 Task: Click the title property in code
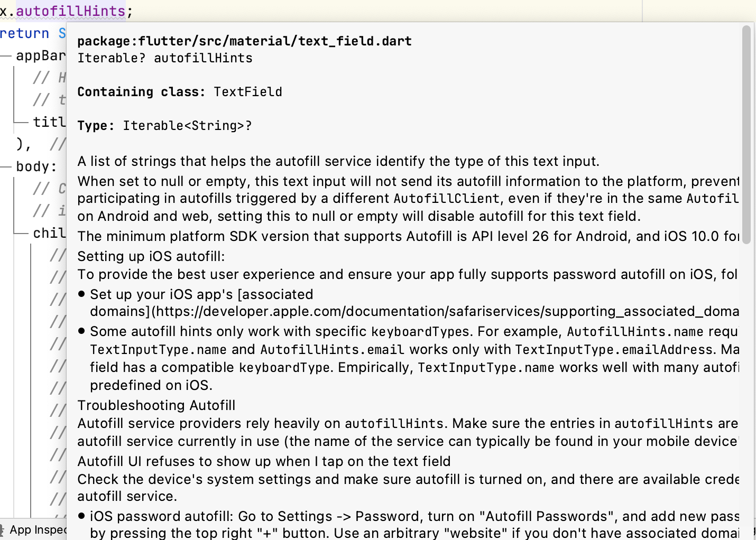(48, 122)
